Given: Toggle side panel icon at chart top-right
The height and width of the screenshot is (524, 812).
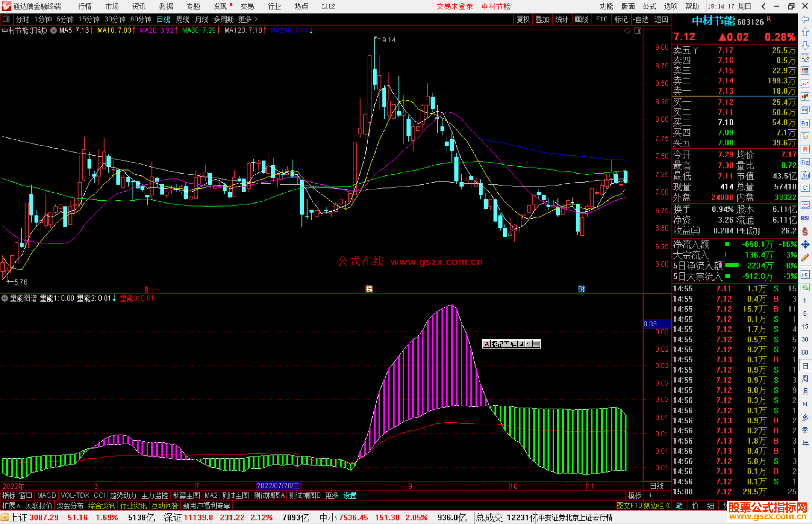Looking at the screenshot, I should tap(638, 31).
